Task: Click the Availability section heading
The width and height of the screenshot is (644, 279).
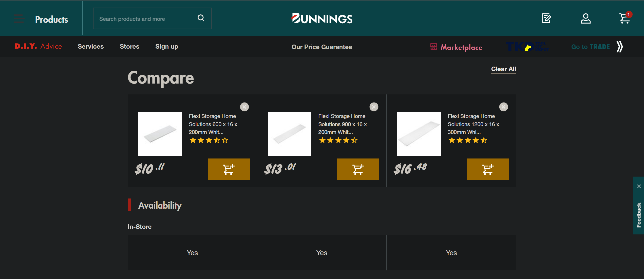Action: click(x=160, y=205)
